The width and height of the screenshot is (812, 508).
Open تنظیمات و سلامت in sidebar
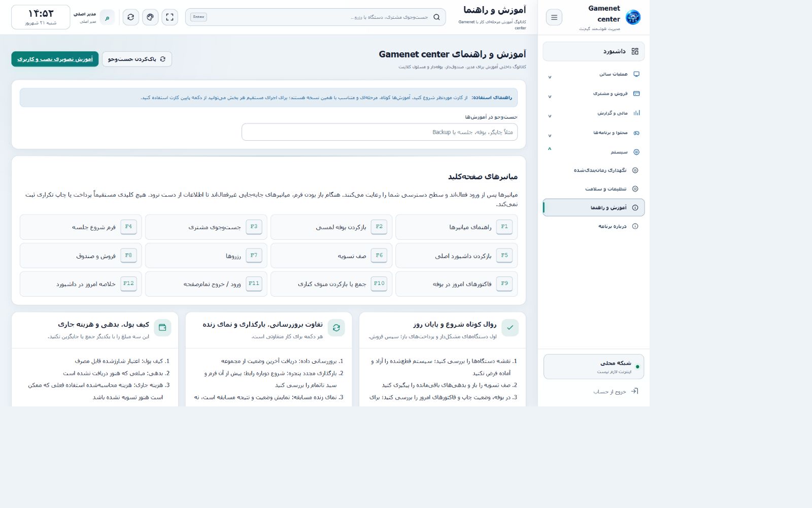(x=594, y=189)
